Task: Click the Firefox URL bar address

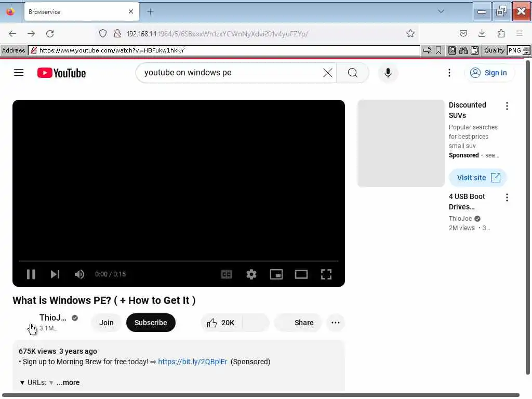Action: tap(217, 34)
